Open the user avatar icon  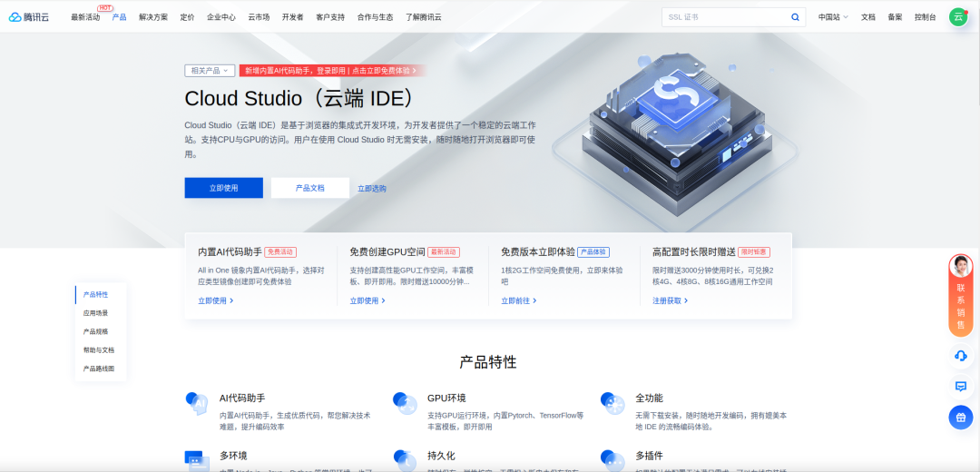(x=958, y=17)
